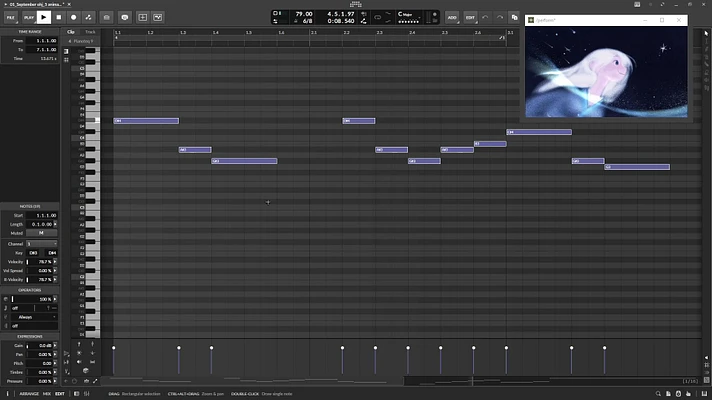Toggle the info panel icon in footer

pos(7,394)
